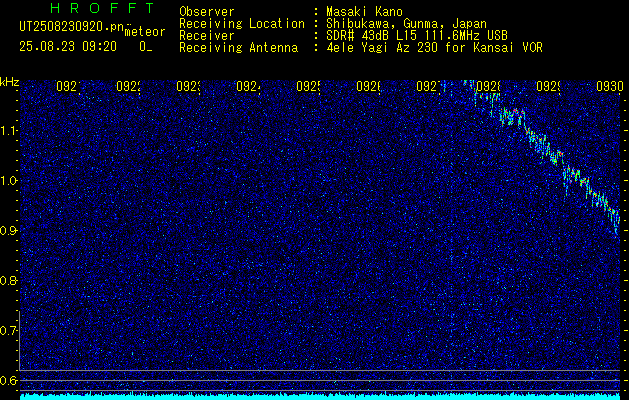Click the 0.9 kHz axis tick label

[x=8, y=231]
